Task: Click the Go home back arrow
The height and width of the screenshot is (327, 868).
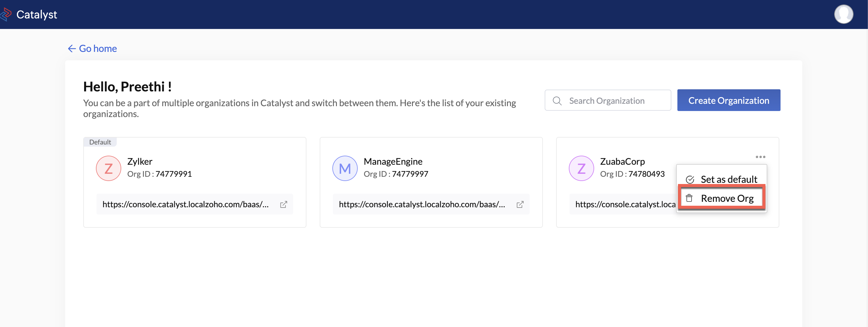Action: (x=71, y=49)
